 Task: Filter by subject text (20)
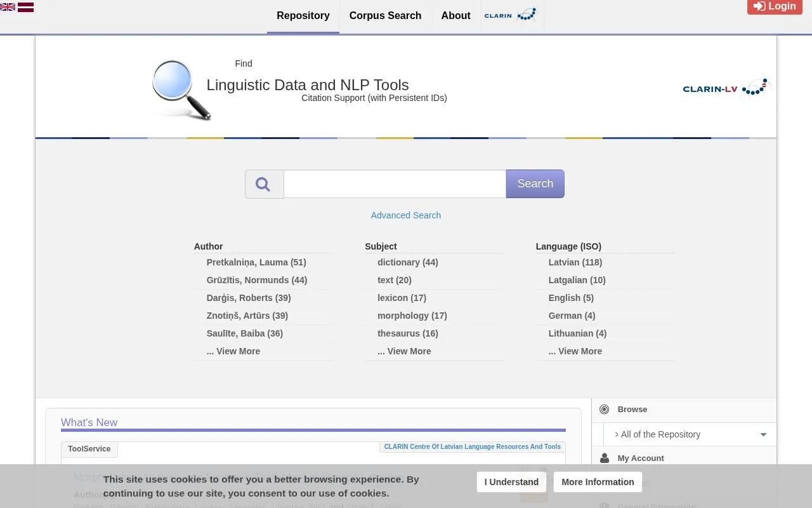click(395, 280)
